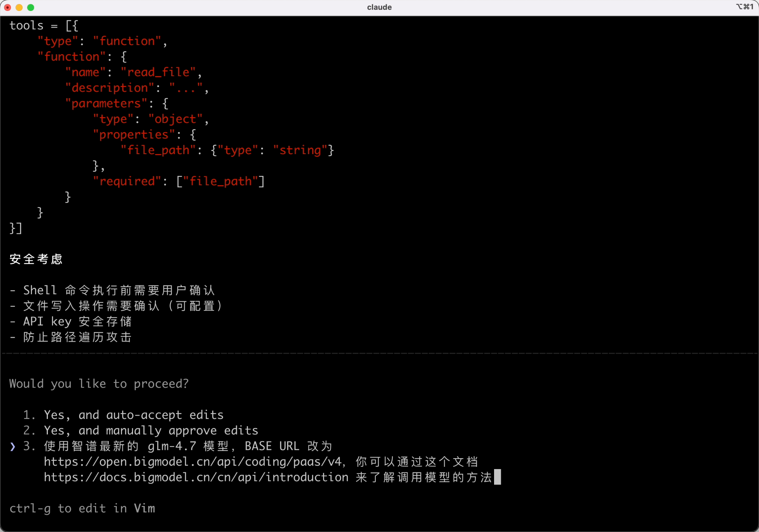Click the Would you like to proceed prompt
The height and width of the screenshot is (532, 759).
pyautogui.click(x=99, y=384)
